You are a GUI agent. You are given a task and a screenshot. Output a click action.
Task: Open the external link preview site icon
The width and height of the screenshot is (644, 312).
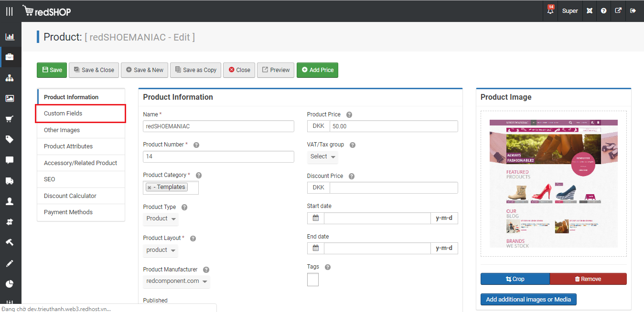(x=618, y=10)
